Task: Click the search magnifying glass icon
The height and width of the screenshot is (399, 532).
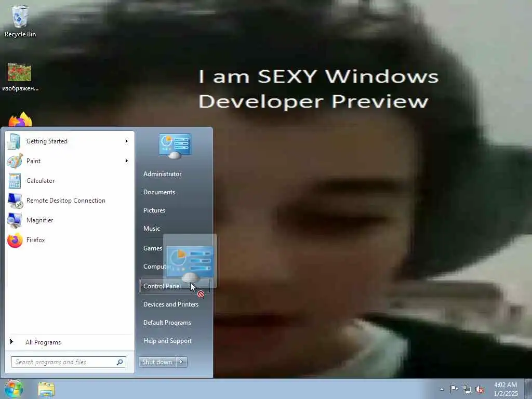Action: click(x=120, y=362)
